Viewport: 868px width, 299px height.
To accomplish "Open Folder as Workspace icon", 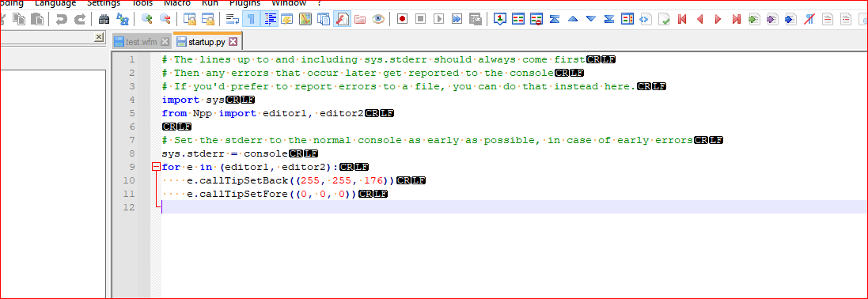I will pyautogui.click(x=360, y=19).
